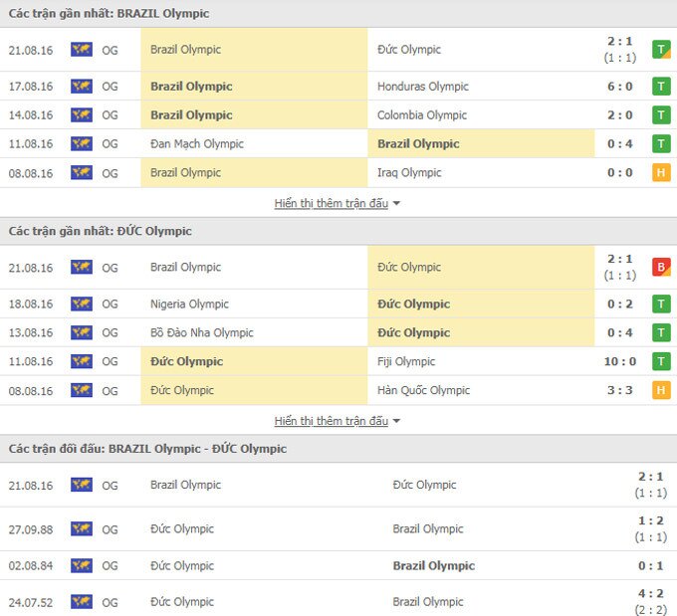
Task: Click the flag icon for the 24.07.52 match
Action: [82, 601]
